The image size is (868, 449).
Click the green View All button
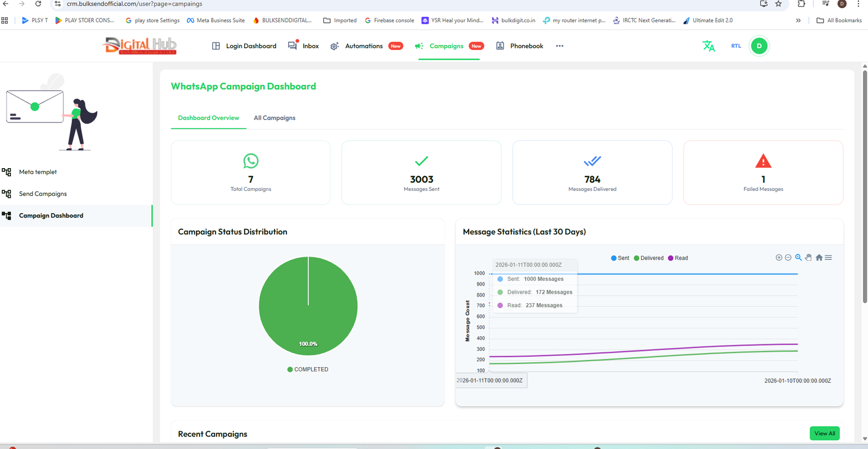tap(824, 433)
